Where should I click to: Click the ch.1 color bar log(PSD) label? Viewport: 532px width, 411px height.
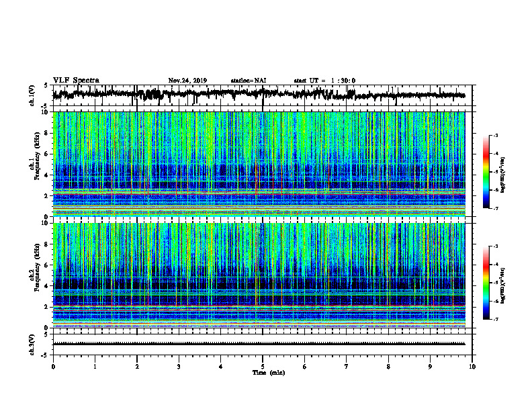point(502,175)
